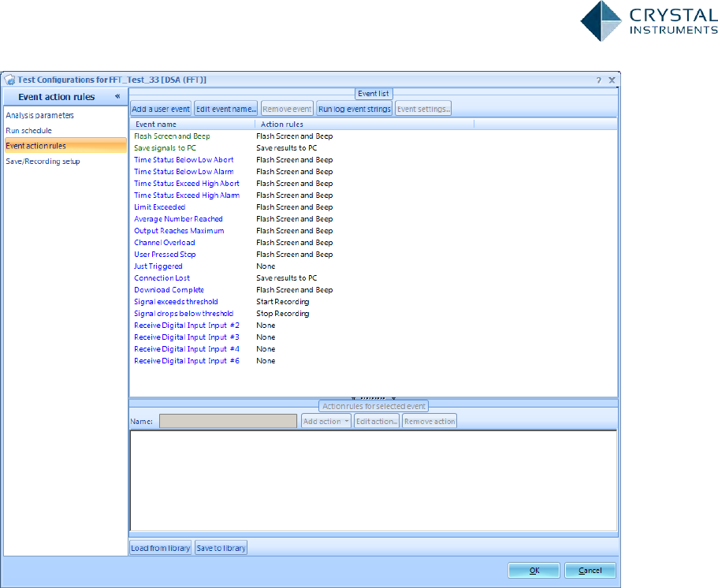Select Receive Digital Input Input #4 event
Viewport: 718px width, 588px height.
[x=186, y=349]
